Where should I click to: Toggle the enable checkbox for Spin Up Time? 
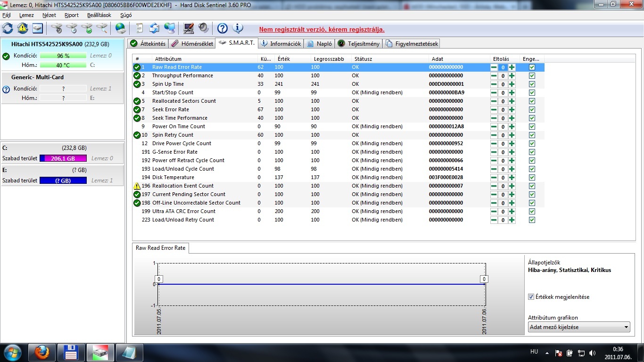[x=532, y=84]
